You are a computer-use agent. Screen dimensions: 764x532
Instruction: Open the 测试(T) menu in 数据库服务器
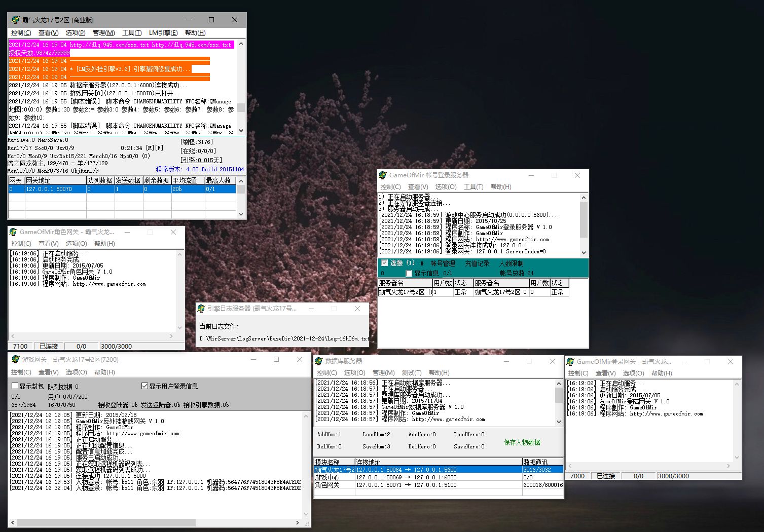(411, 373)
